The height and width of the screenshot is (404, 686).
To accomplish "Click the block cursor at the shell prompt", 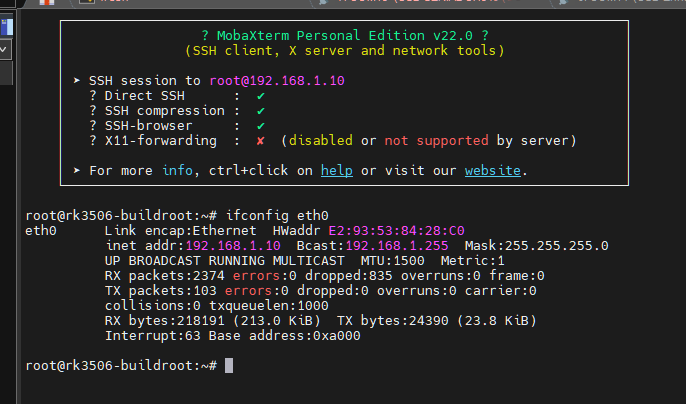I will point(229,365).
